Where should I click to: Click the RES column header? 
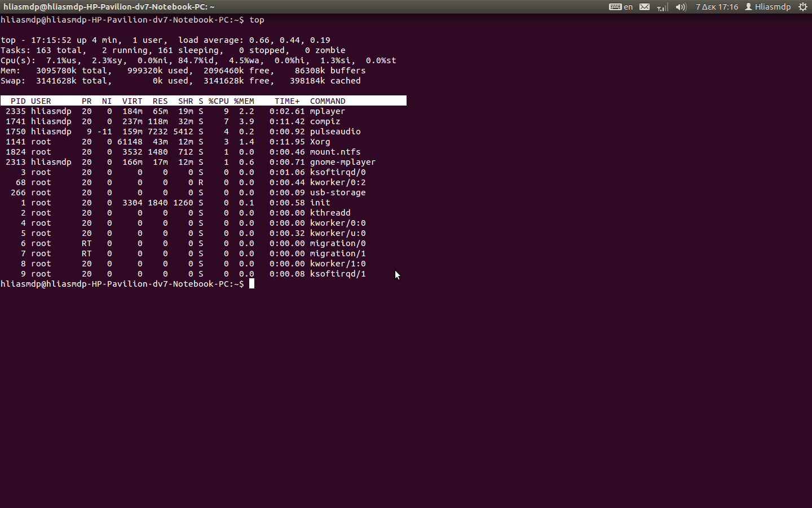click(160, 101)
